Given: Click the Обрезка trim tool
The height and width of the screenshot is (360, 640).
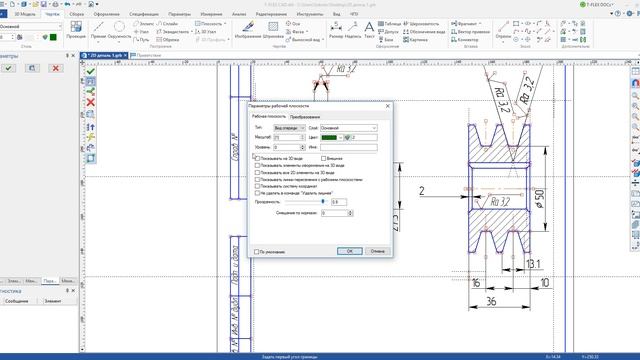Looking at the screenshot, I should click(168, 40).
